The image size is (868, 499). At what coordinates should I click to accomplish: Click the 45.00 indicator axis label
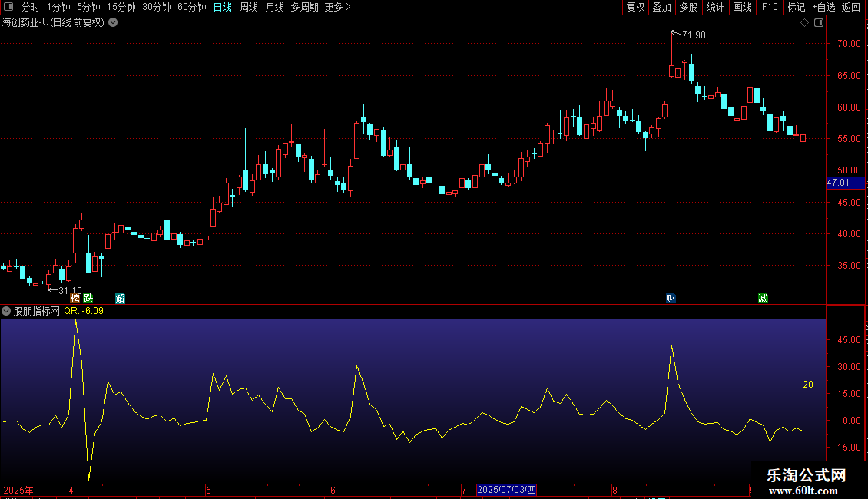point(849,339)
